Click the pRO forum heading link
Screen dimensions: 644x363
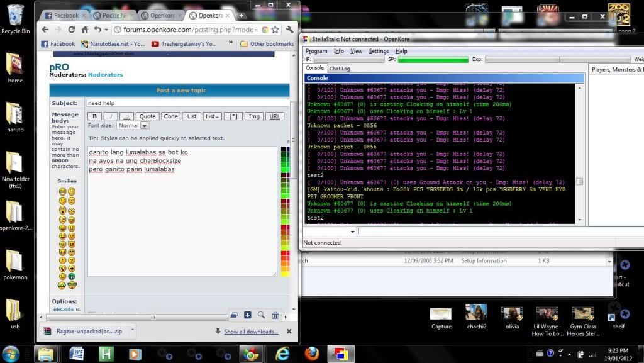tap(58, 67)
